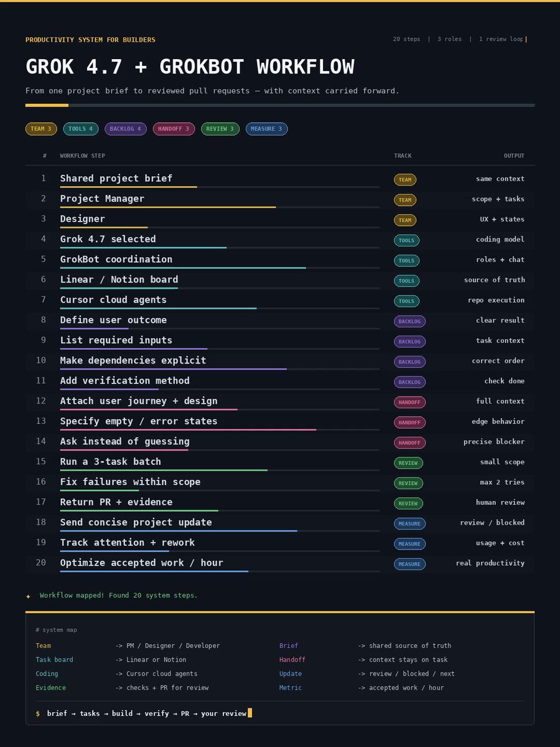Open the Project Manager step
Viewport: 560px width, 747px height.
[102, 199]
